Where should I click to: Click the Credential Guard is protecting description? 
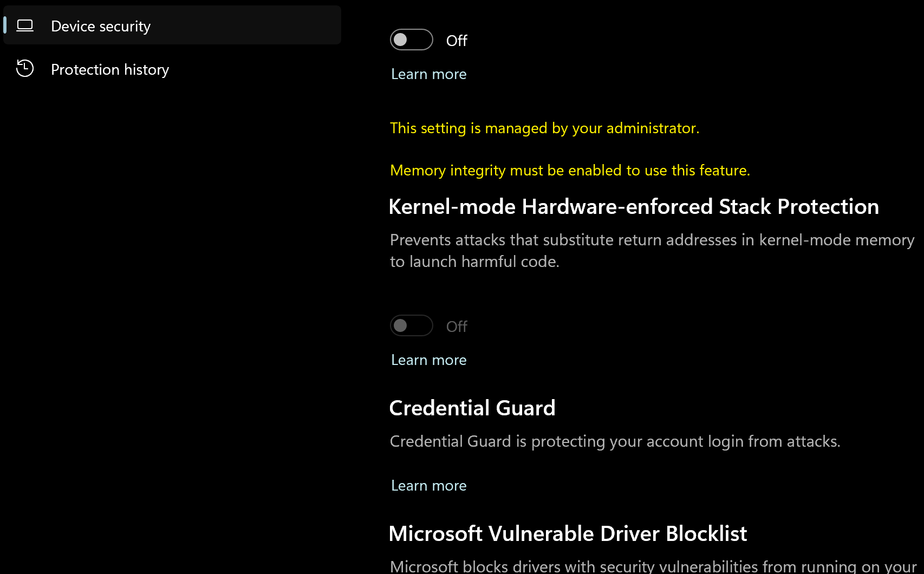(x=615, y=441)
